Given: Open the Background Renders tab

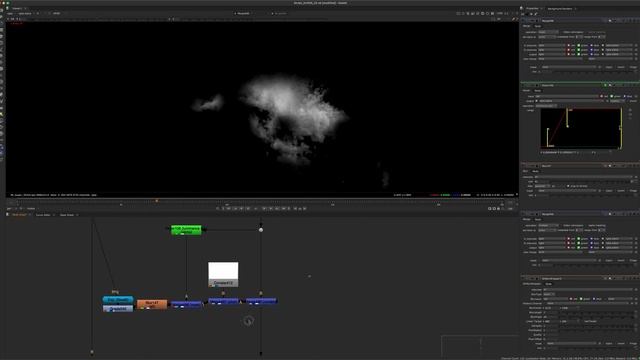Looking at the screenshot, I should [x=560, y=9].
